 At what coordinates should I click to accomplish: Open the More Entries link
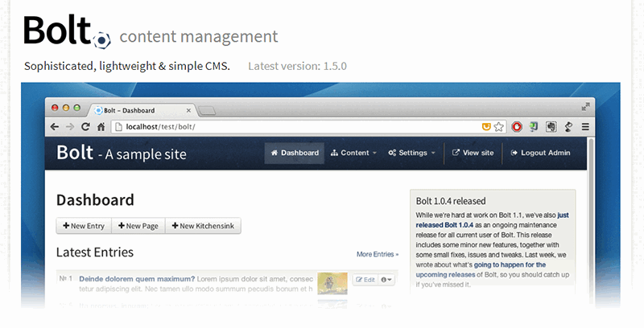coord(378,254)
